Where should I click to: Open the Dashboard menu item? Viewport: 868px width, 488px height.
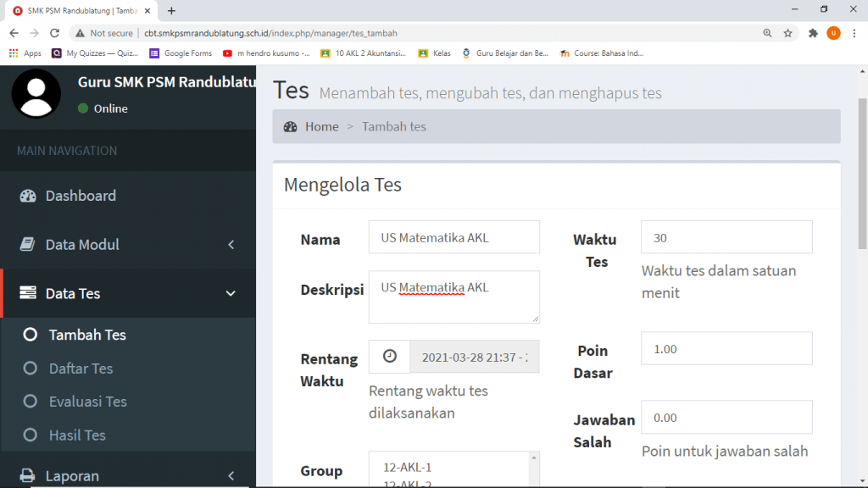click(x=128, y=196)
